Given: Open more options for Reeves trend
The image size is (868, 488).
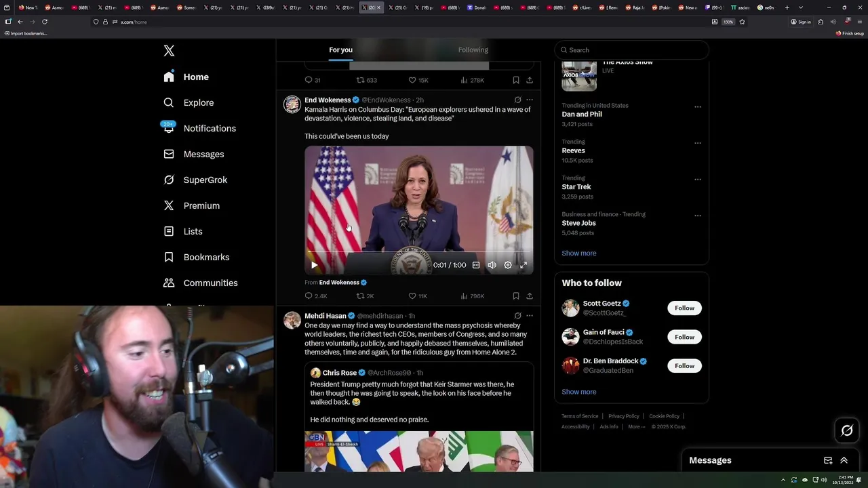Looking at the screenshot, I should pyautogui.click(x=697, y=143).
